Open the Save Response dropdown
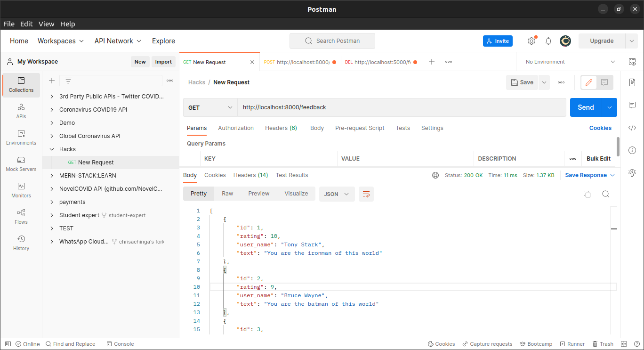 (590, 175)
